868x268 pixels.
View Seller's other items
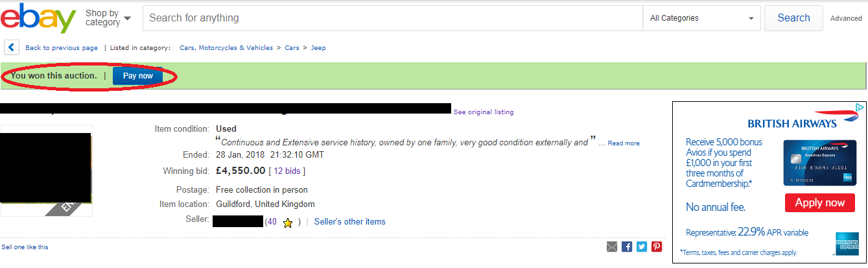click(350, 222)
